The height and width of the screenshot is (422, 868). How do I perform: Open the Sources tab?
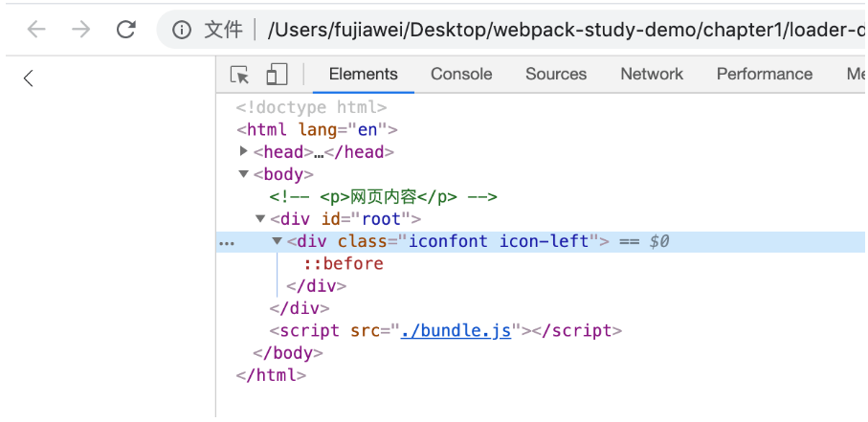point(556,75)
